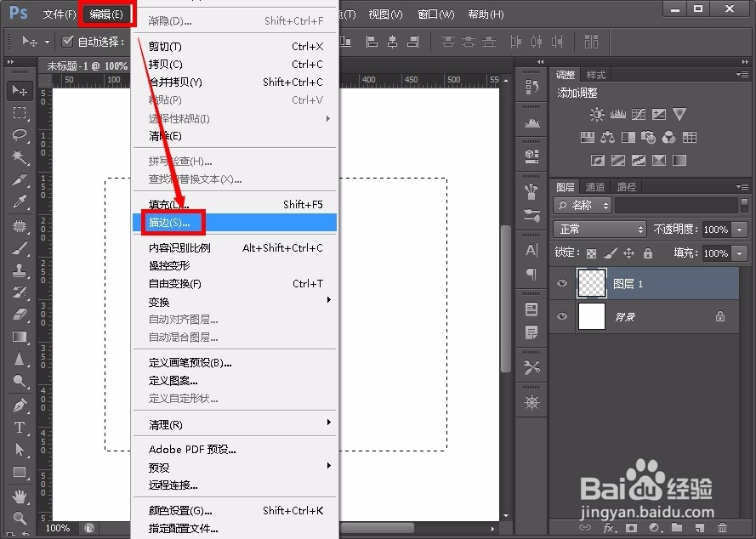Open the 填充 fill slider arrow in Layers panel

coord(740,253)
